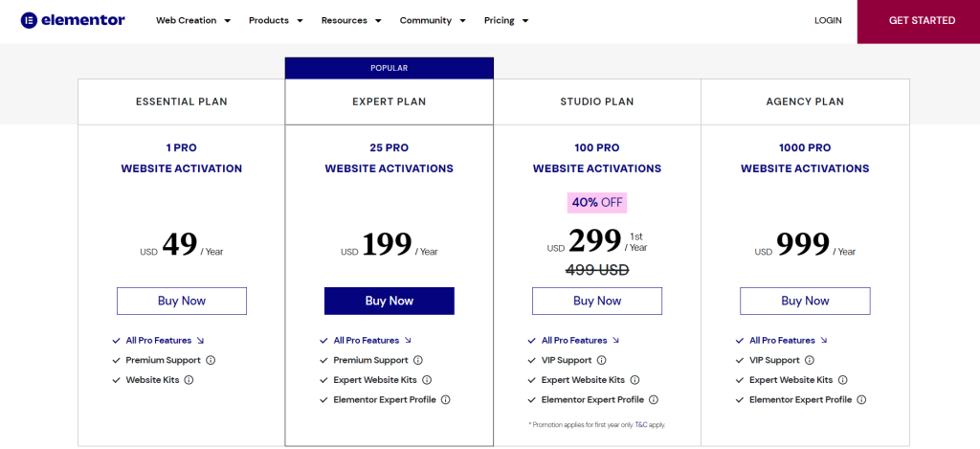
Task: Click the strikethrough 499 USD price
Action: click(597, 270)
